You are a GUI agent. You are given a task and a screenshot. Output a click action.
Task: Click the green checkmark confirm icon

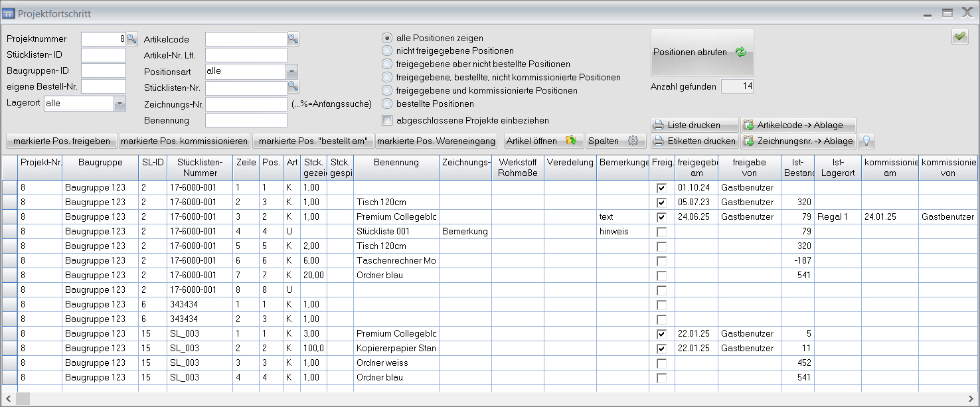tap(959, 37)
